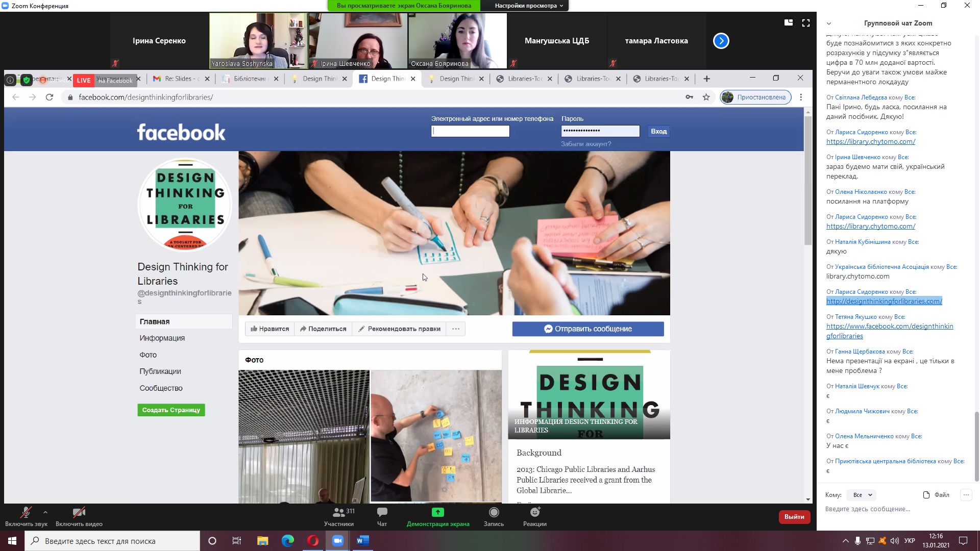
Task: Click Design Thinking for Libraries profile picture
Action: (x=185, y=205)
